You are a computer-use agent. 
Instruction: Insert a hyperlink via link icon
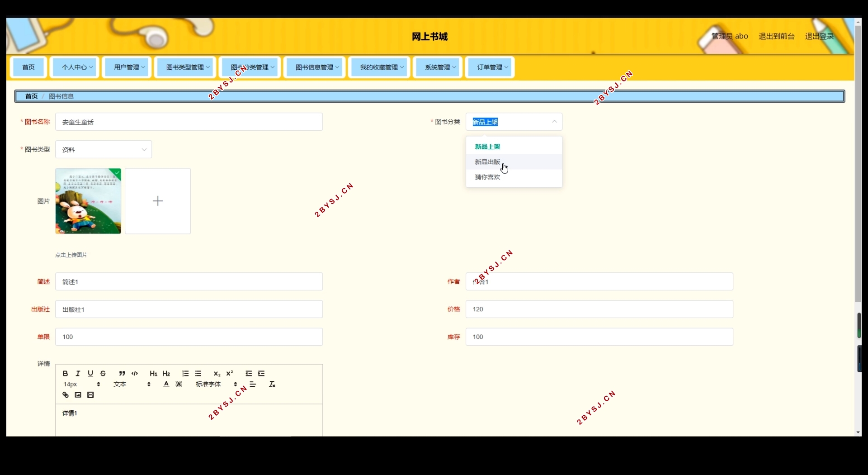pos(66,395)
